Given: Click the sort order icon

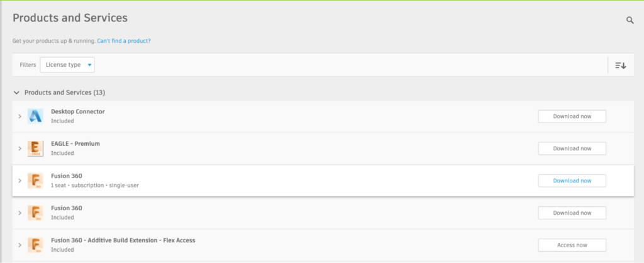Looking at the screenshot, I should coord(620,65).
